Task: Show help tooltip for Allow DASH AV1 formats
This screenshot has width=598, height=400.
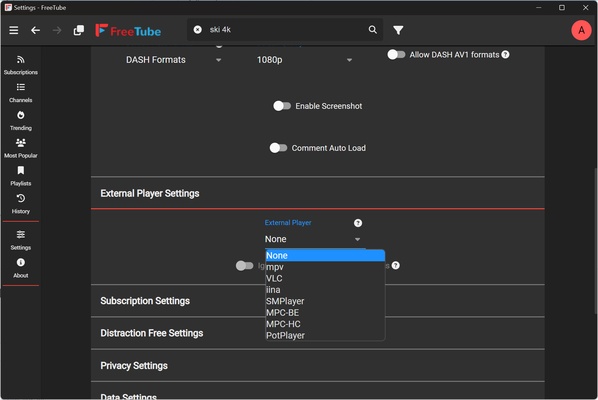Action: (x=505, y=55)
